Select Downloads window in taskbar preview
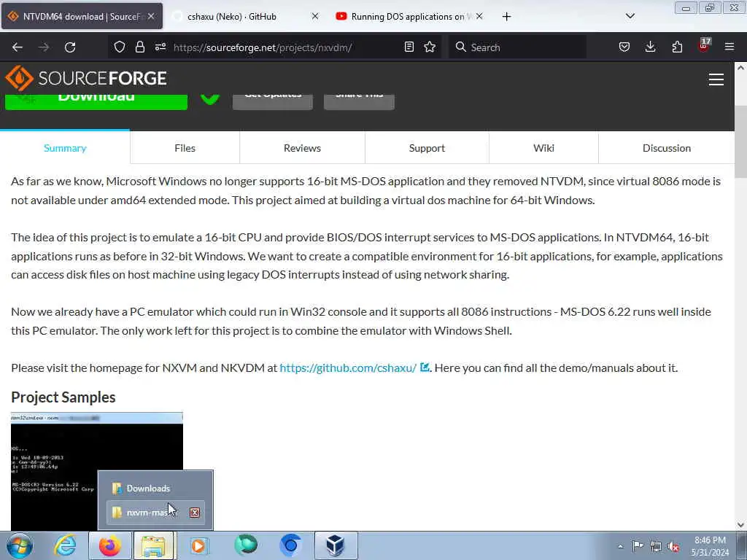 tap(155, 488)
